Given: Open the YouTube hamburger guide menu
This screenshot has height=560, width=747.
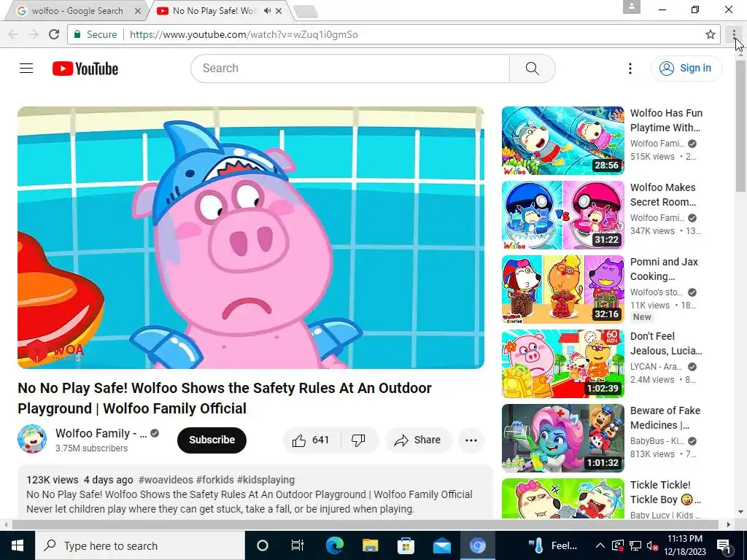Looking at the screenshot, I should 26,68.
